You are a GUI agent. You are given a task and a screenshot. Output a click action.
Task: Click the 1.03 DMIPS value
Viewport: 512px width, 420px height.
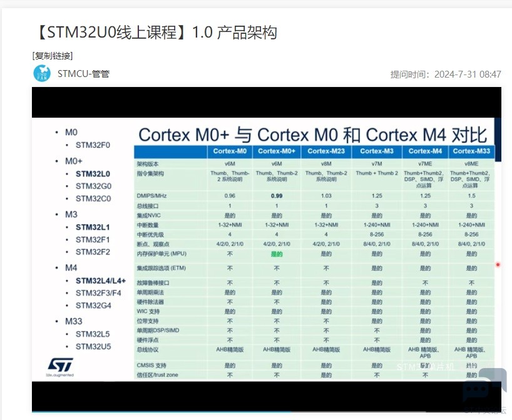[x=326, y=196]
